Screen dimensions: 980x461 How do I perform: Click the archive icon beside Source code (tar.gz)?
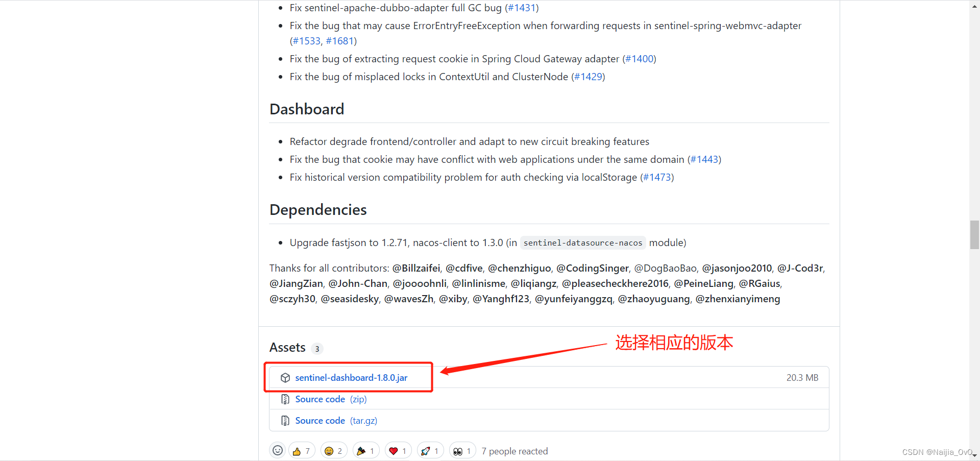tap(285, 421)
